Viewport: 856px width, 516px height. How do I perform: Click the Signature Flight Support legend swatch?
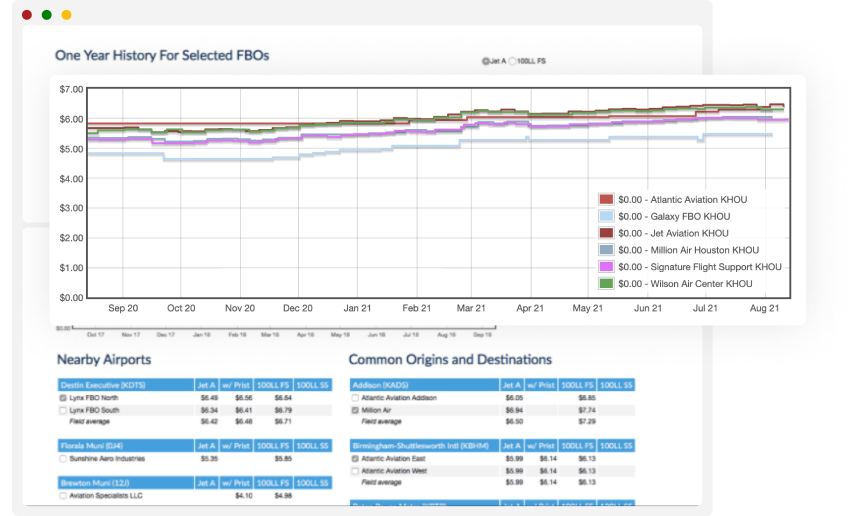[606, 267]
